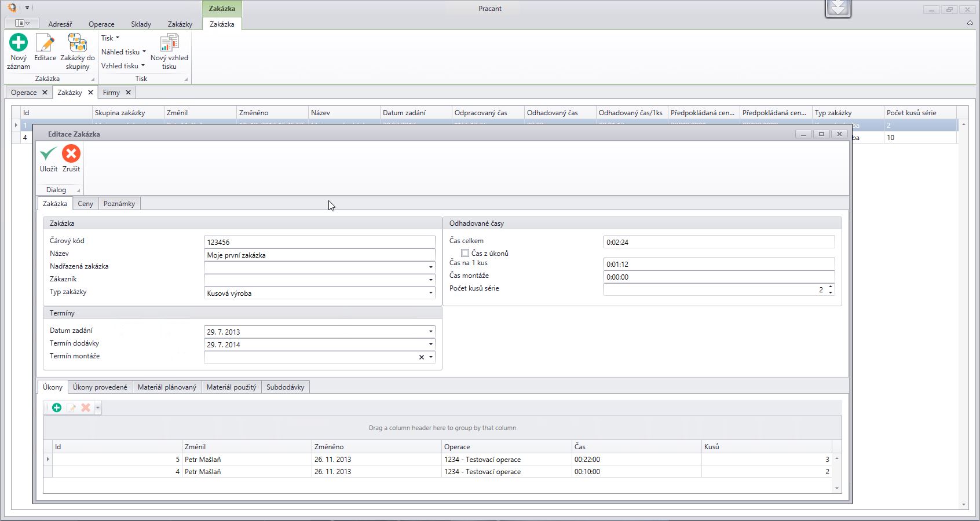
Task: Click main zakázky grid scrollbar down arrow
Action: [964, 505]
